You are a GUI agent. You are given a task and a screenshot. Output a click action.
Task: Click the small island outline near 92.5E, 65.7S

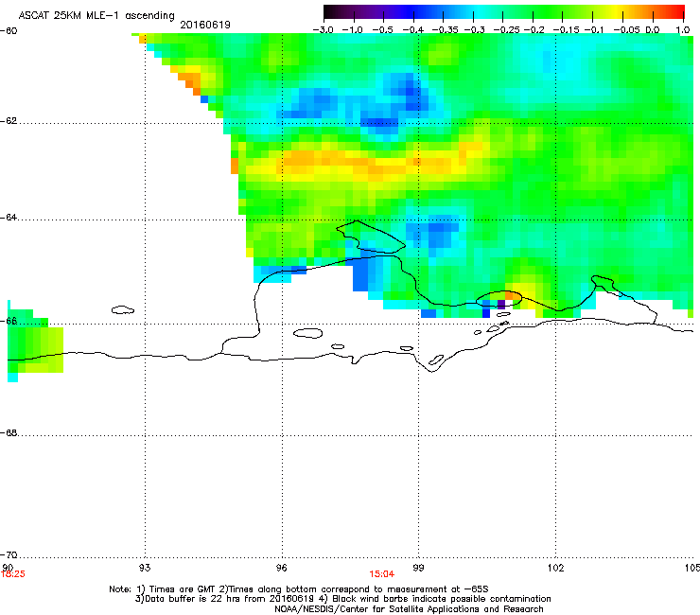[123, 309]
